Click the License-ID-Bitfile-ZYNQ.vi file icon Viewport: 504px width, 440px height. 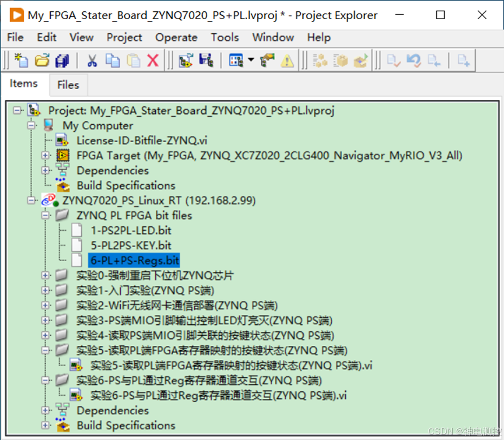point(62,140)
